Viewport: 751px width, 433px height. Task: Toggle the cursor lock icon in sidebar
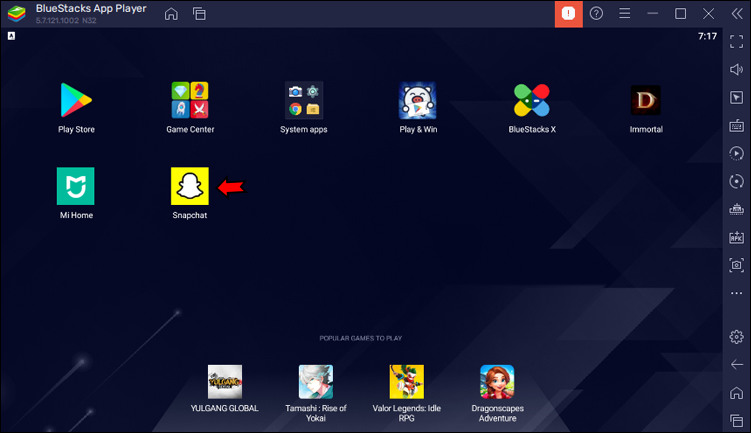pyautogui.click(x=737, y=98)
